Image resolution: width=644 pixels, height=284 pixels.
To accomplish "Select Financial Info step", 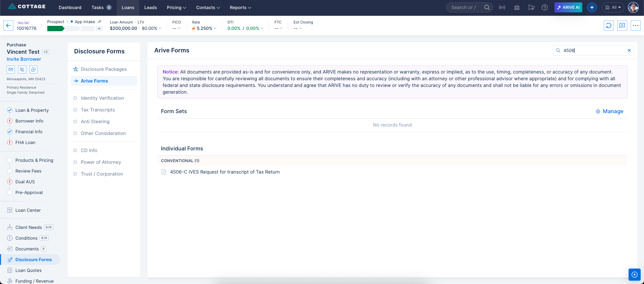I will (x=29, y=132).
